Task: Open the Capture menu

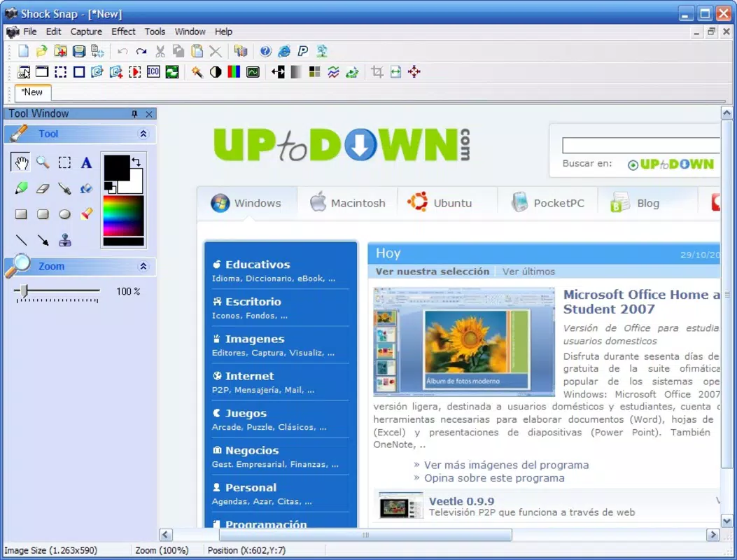Action: click(x=86, y=31)
